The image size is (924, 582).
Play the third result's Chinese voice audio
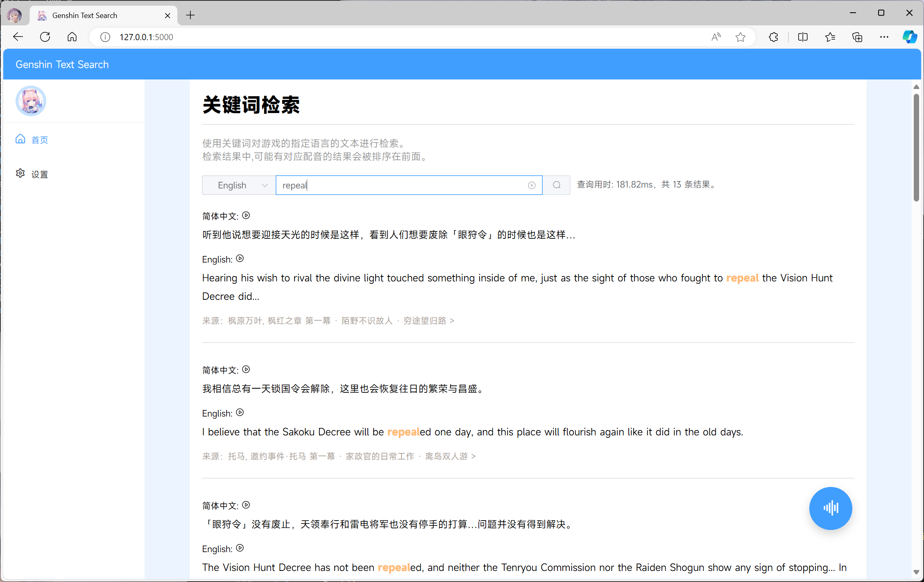(246, 505)
